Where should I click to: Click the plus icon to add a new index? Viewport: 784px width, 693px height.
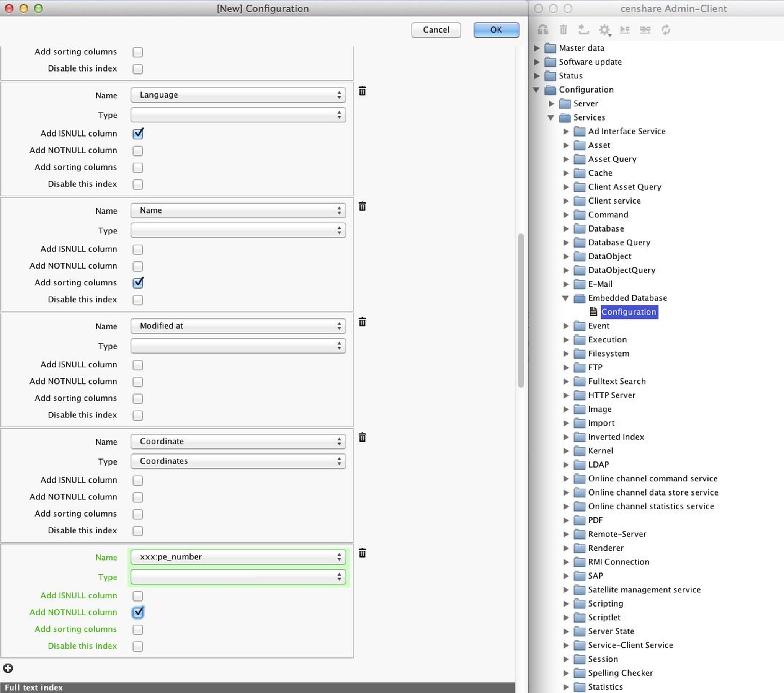coord(8,668)
